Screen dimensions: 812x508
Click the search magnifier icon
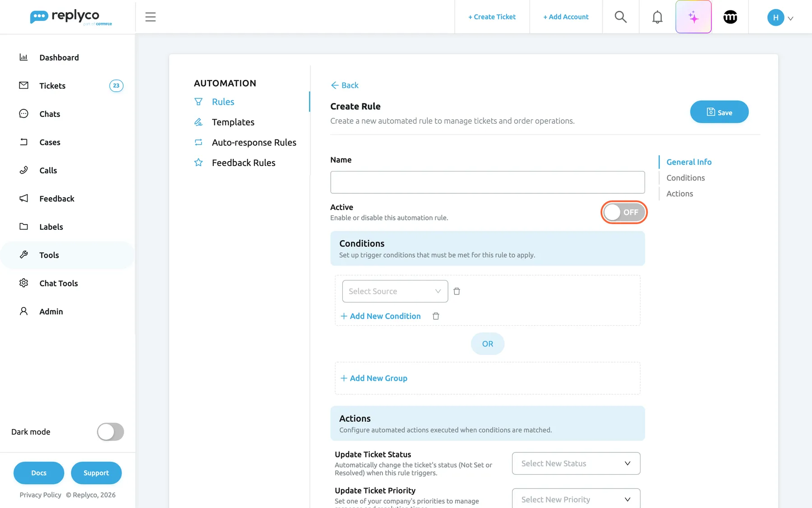[621, 17]
